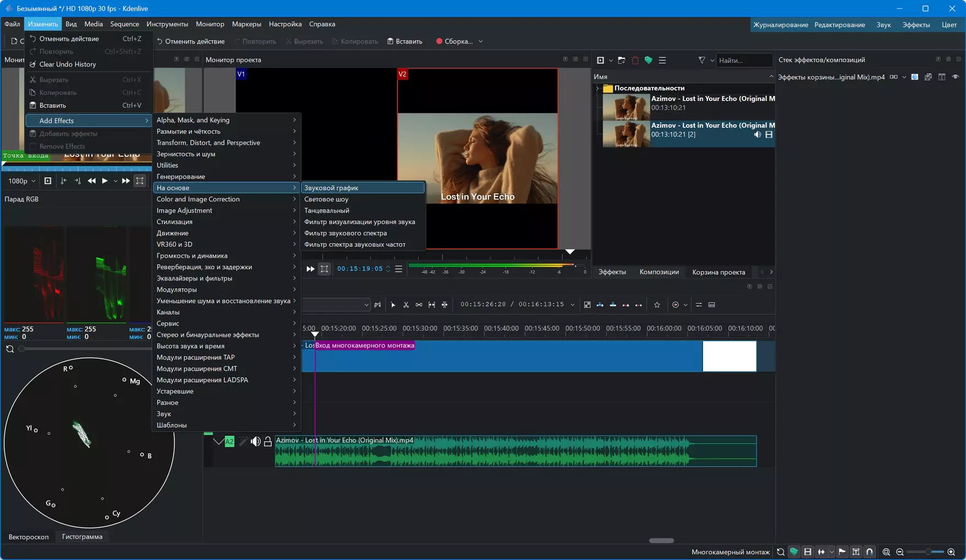Click the timeline zoom slider handle
Screen dimensions: 966x560
(x=928, y=552)
